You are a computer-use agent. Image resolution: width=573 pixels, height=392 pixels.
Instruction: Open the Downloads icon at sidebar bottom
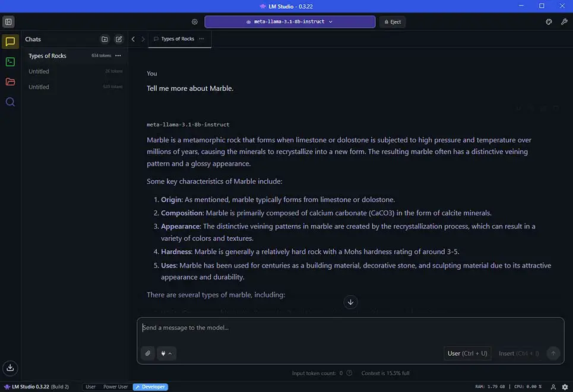10,368
